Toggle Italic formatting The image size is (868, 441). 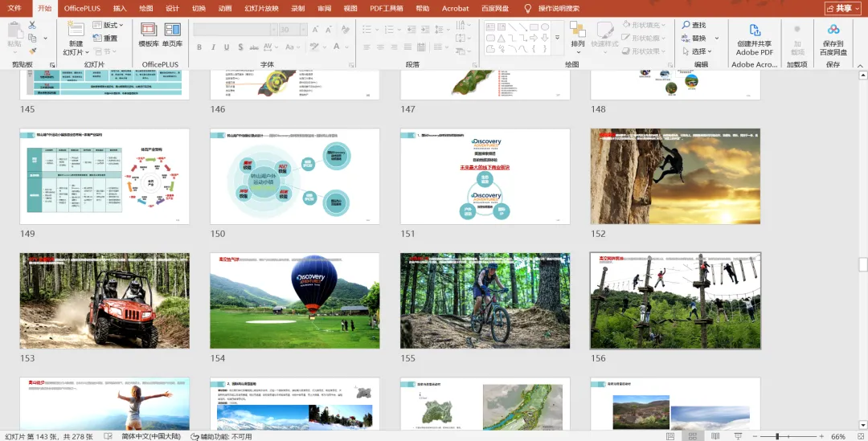click(x=213, y=47)
